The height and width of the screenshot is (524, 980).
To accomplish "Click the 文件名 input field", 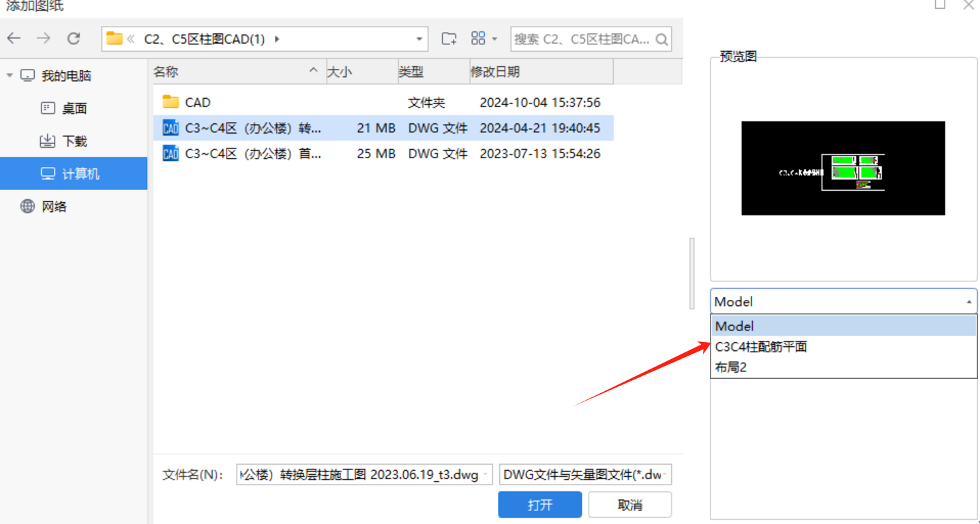I will (364, 475).
